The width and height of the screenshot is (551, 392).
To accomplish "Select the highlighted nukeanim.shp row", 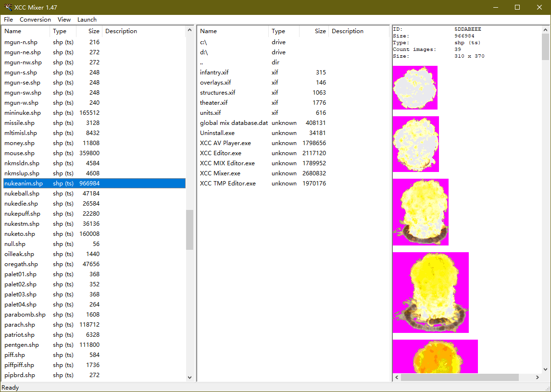I will [95, 184].
